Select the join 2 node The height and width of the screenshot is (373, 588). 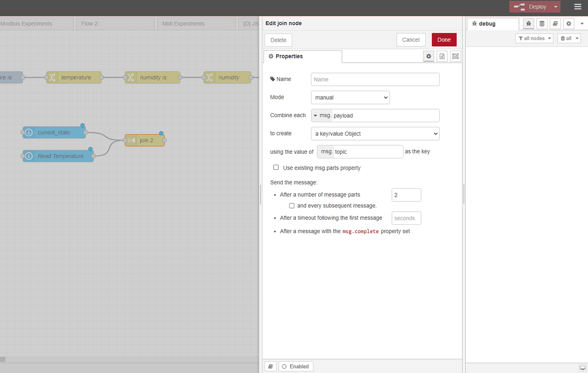(144, 141)
